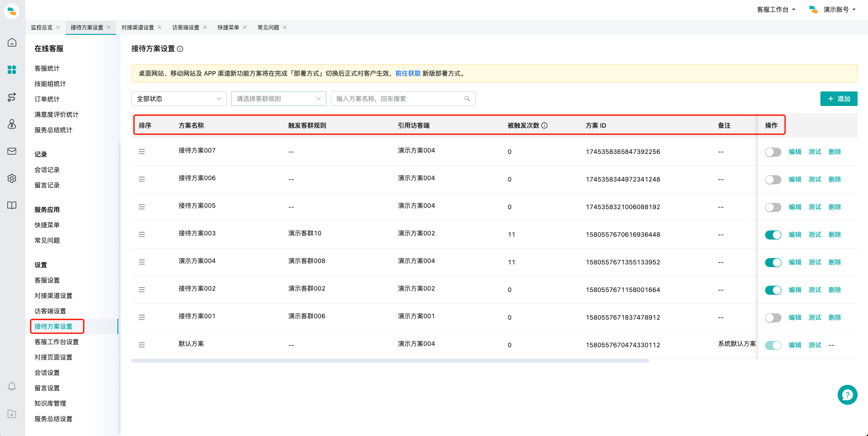Open the download icon at rail bottom
The width and height of the screenshot is (868, 436).
click(12, 413)
